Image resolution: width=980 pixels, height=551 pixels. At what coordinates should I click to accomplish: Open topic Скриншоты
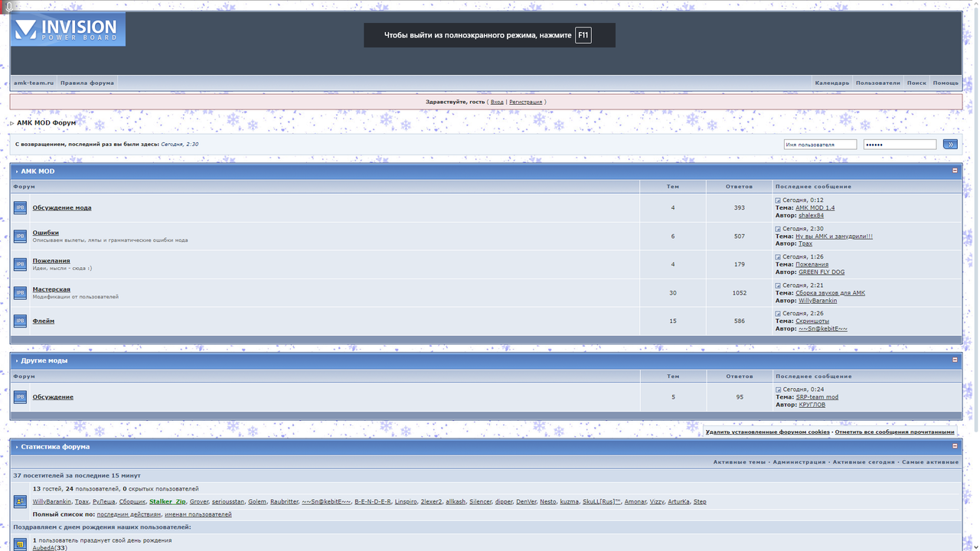tap(812, 321)
